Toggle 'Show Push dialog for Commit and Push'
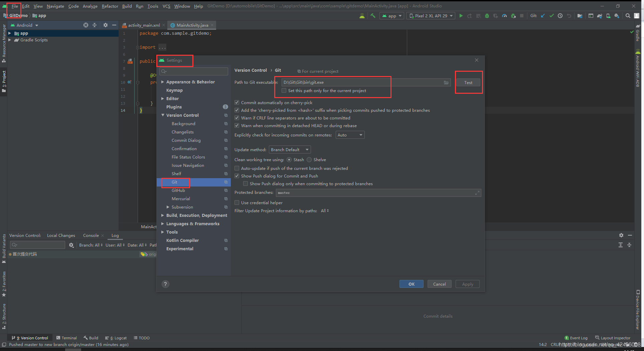644x351 pixels. pos(237,176)
